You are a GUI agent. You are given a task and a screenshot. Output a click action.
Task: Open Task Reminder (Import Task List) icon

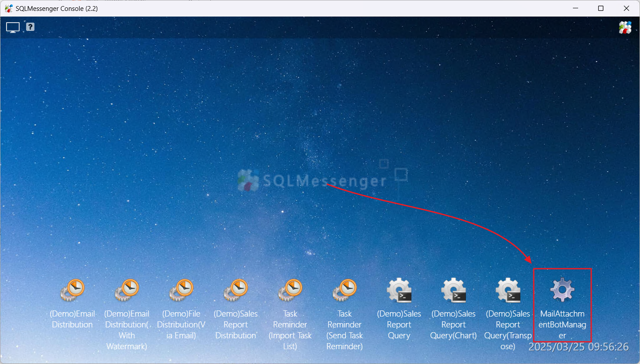click(290, 290)
